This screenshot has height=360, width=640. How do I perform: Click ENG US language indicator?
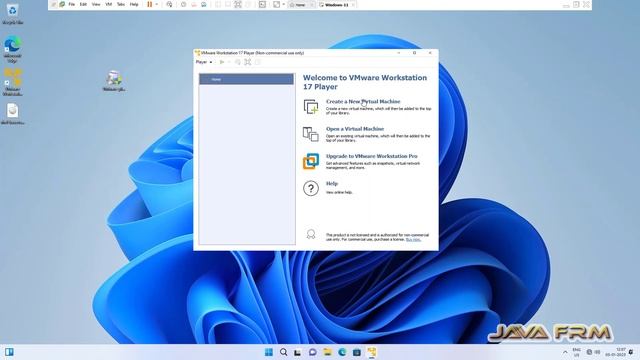pyautogui.click(x=577, y=352)
